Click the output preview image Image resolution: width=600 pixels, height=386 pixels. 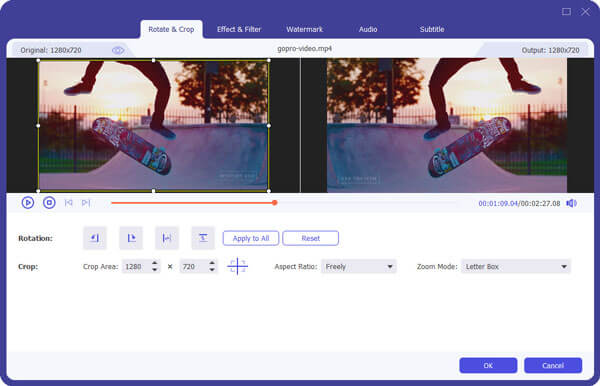click(447, 125)
